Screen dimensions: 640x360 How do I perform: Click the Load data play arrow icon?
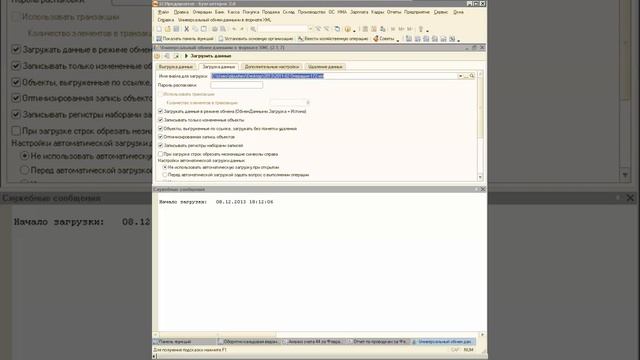[x=186, y=56]
